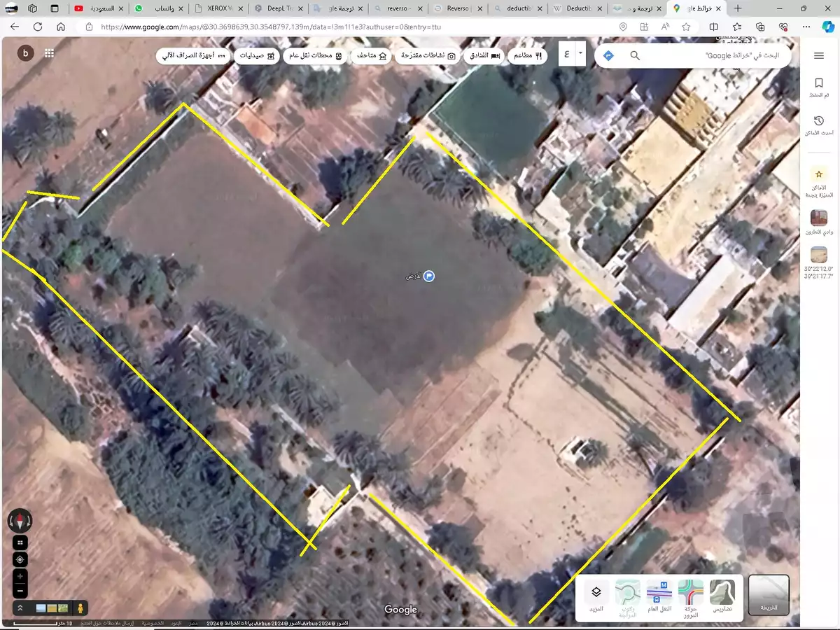Image resolution: width=840 pixels, height=630 pixels.
Task: Click the zoom in plus icon
Action: pos(20,577)
